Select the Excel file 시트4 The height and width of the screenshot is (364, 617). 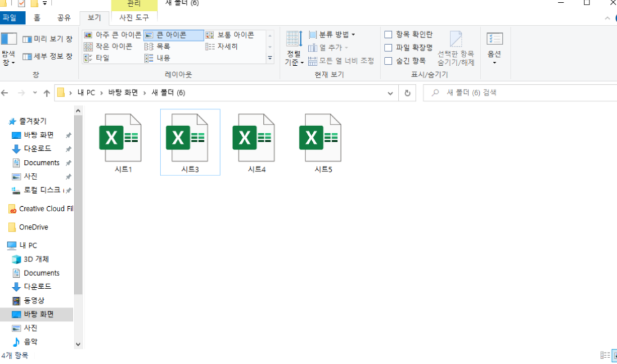tap(257, 143)
